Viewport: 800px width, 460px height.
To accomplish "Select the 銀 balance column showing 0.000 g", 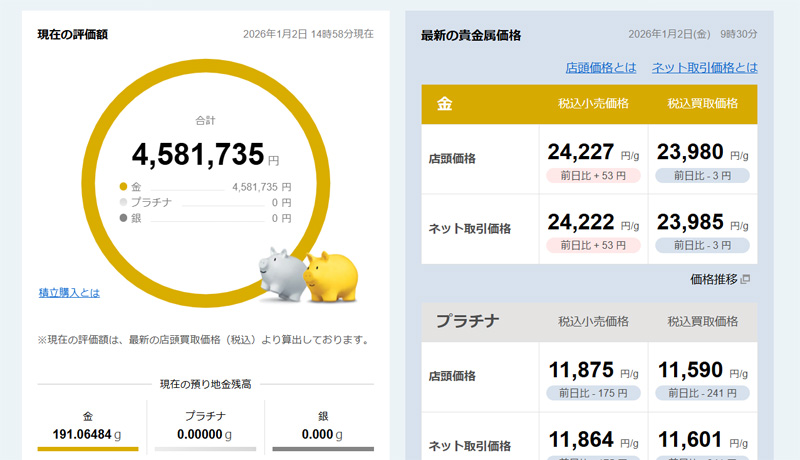I will (322, 426).
